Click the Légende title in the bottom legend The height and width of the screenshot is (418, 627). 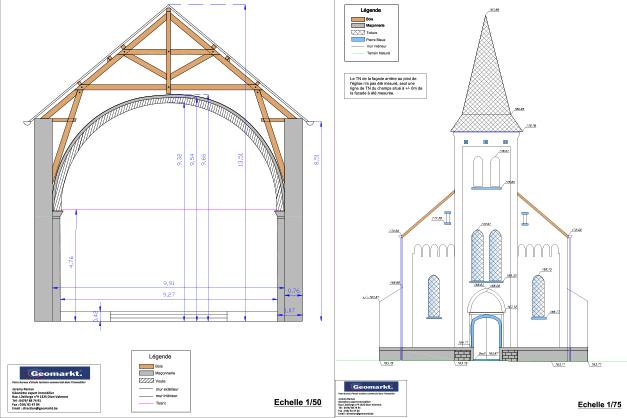click(x=160, y=356)
